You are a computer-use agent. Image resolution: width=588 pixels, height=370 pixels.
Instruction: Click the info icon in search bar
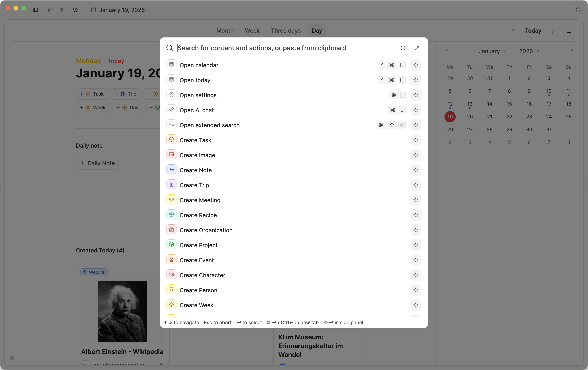coord(403,48)
